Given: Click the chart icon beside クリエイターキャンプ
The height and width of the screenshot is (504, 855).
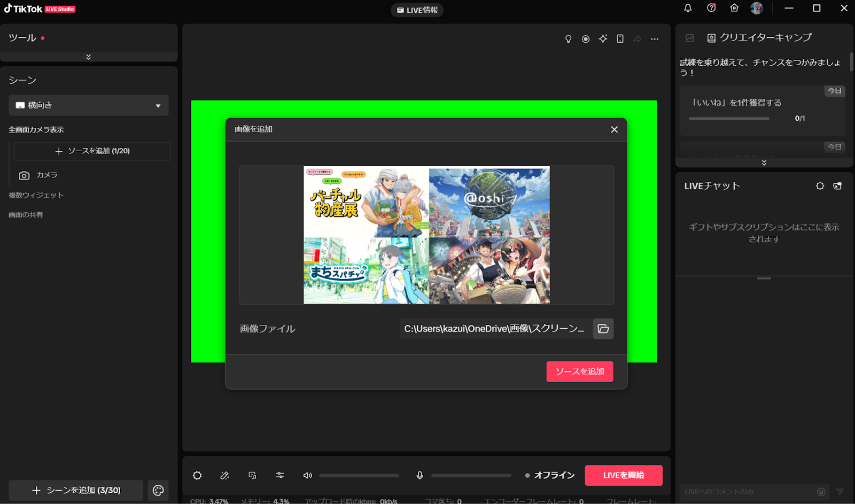Looking at the screenshot, I should (x=690, y=38).
